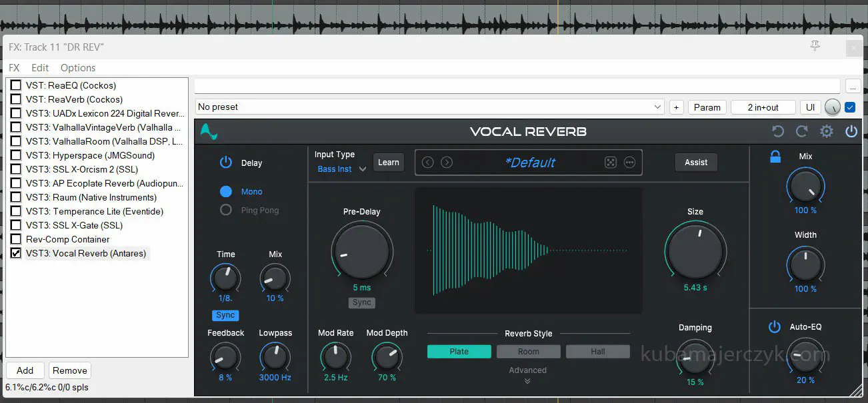Click the randomize dice icon beside the preset name
The width and height of the screenshot is (868, 403).
610,163
